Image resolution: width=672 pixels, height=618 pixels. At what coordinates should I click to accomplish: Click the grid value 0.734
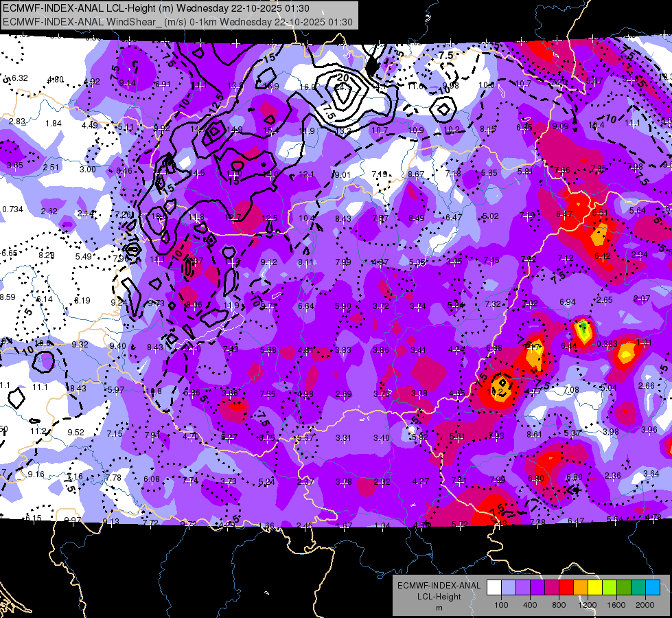point(13,209)
